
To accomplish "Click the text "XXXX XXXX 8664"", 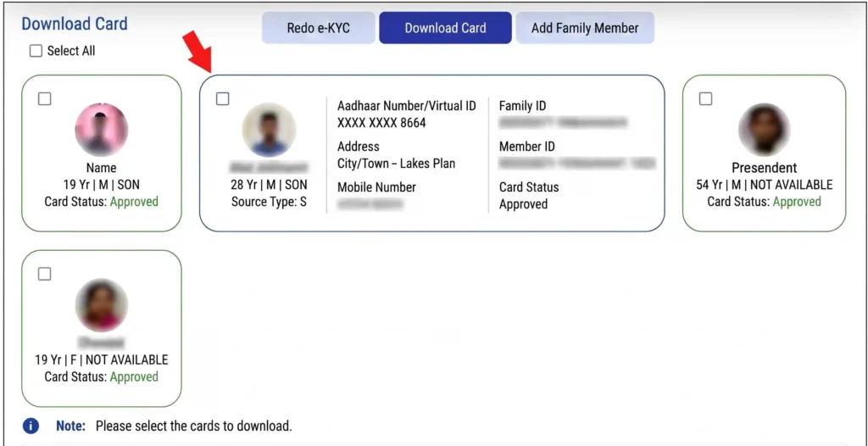I will (381, 123).
